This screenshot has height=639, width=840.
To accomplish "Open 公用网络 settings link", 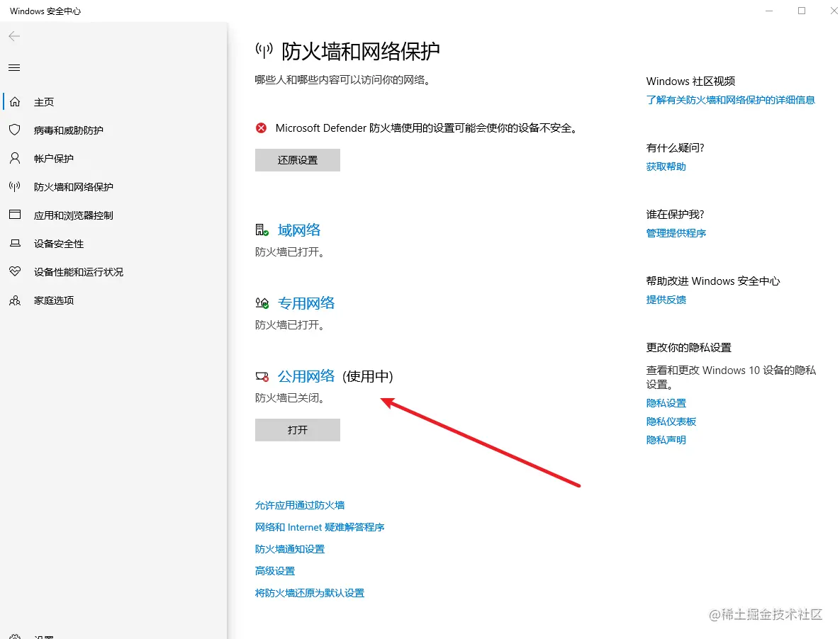I will 306,376.
